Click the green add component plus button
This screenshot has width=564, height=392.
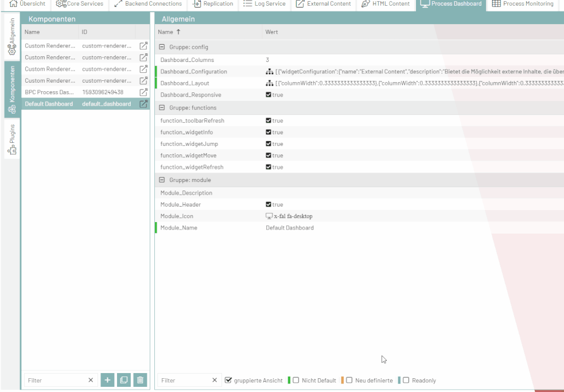coord(108,380)
